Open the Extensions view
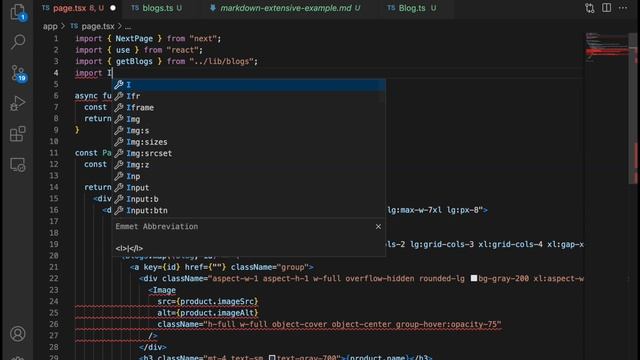The width and height of the screenshot is (640, 360). pyautogui.click(x=18, y=133)
